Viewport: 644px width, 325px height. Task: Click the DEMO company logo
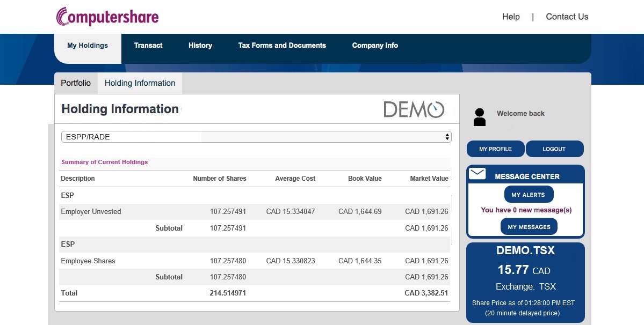[x=414, y=109]
